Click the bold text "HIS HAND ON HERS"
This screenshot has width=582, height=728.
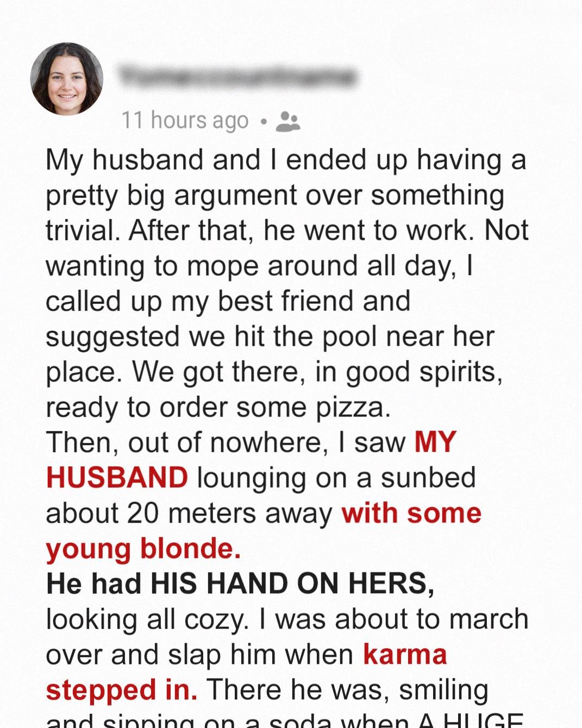click(292, 583)
